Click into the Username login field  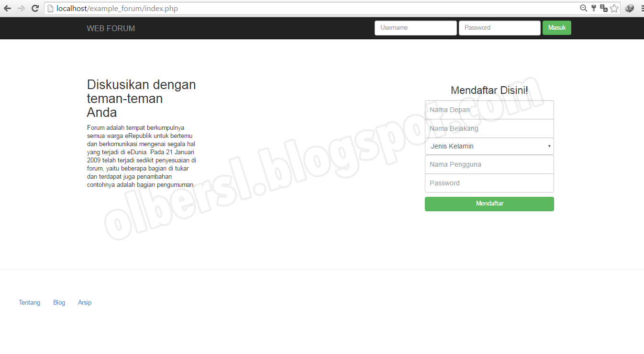pos(415,28)
